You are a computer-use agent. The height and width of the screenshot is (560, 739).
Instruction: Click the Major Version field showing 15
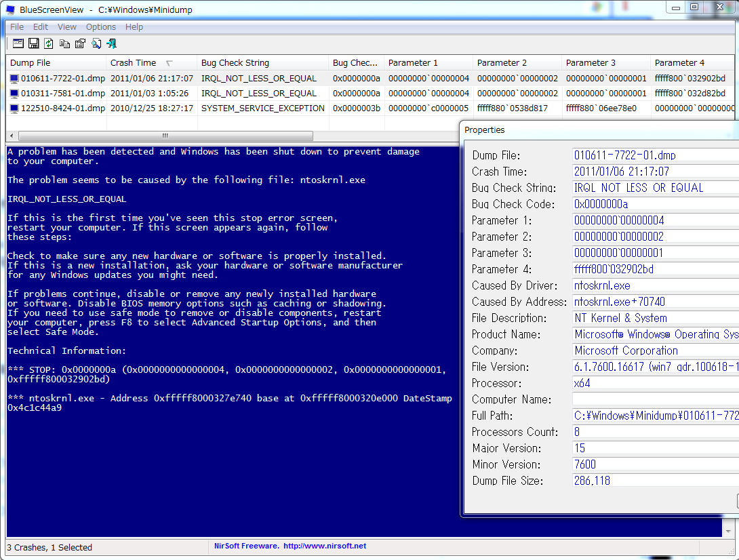[x=656, y=448]
